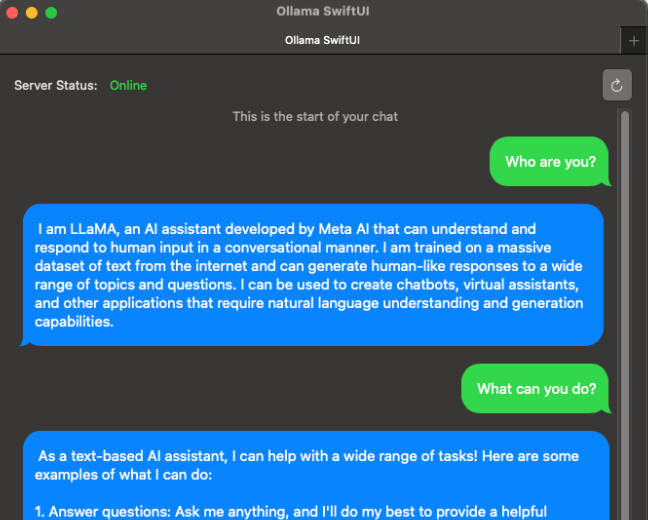Maximize the window with green button
Viewport: 648px width, 520px height.
(51, 12)
